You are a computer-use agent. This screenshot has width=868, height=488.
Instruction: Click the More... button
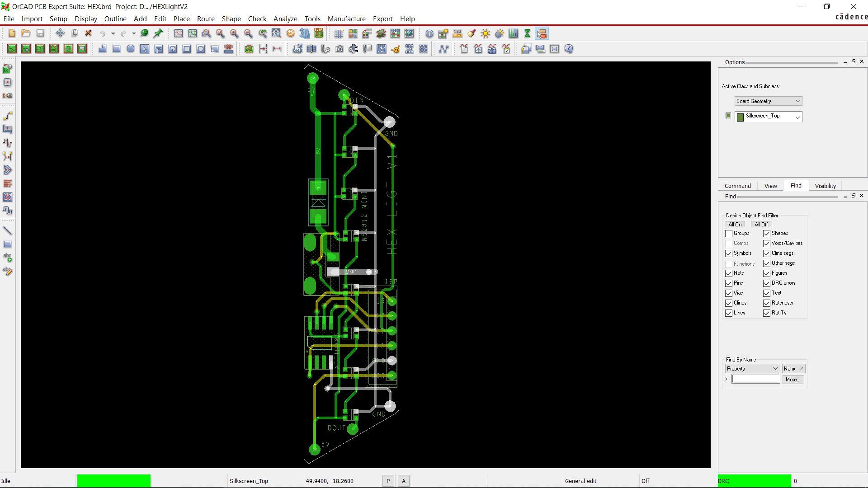[x=793, y=380]
